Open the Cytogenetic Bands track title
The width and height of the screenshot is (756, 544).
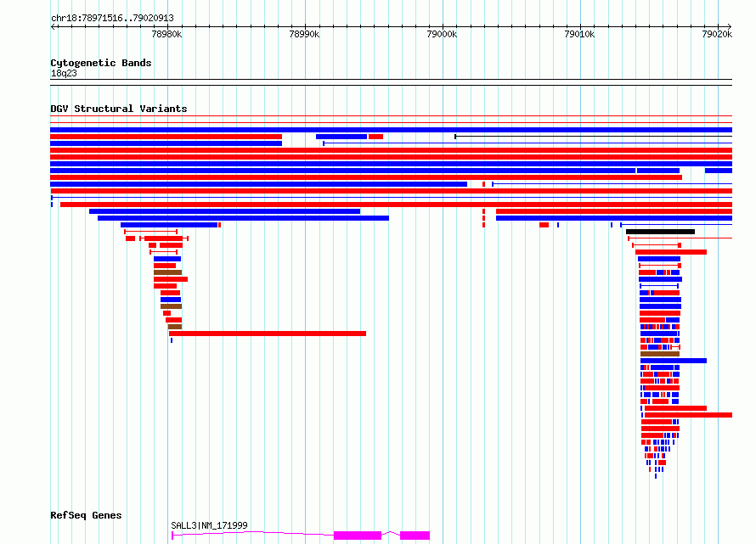[101, 63]
